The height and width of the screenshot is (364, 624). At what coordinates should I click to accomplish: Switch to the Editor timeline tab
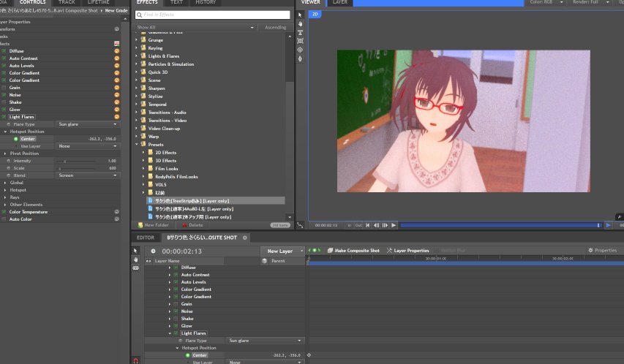click(x=146, y=238)
